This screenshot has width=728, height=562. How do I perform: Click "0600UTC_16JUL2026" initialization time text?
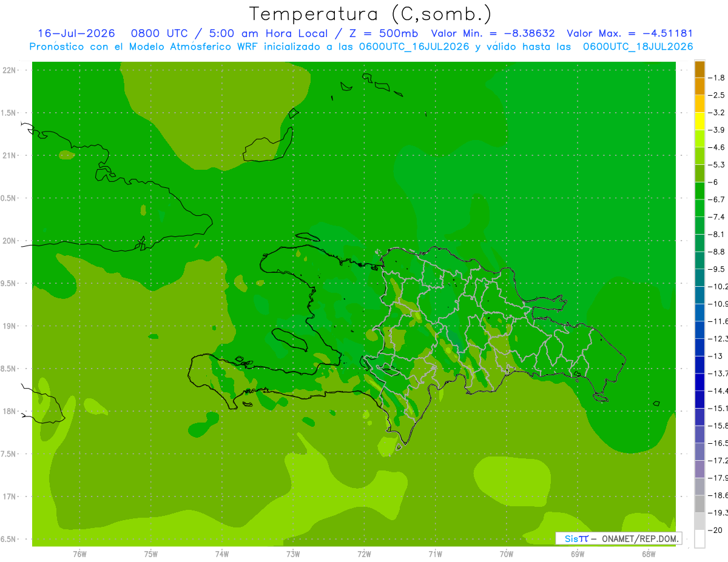click(414, 47)
